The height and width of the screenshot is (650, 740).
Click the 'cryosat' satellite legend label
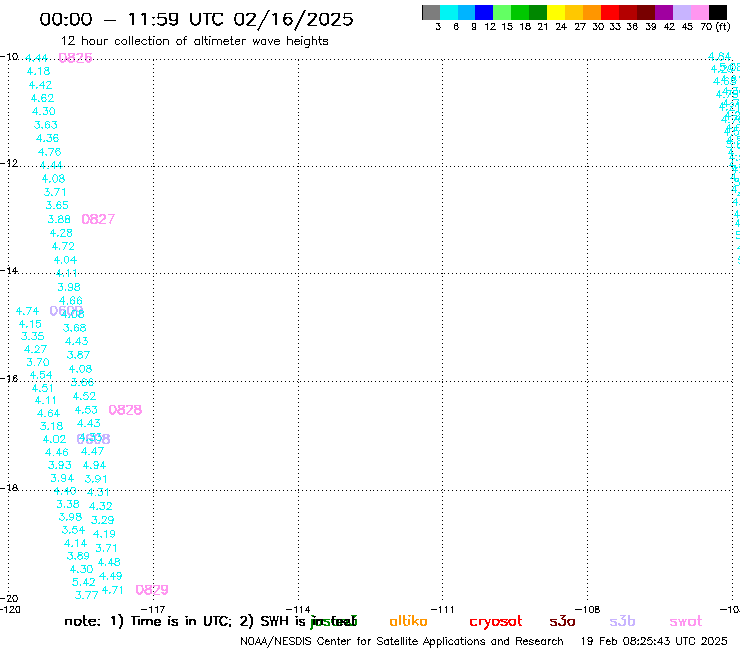[496, 622]
